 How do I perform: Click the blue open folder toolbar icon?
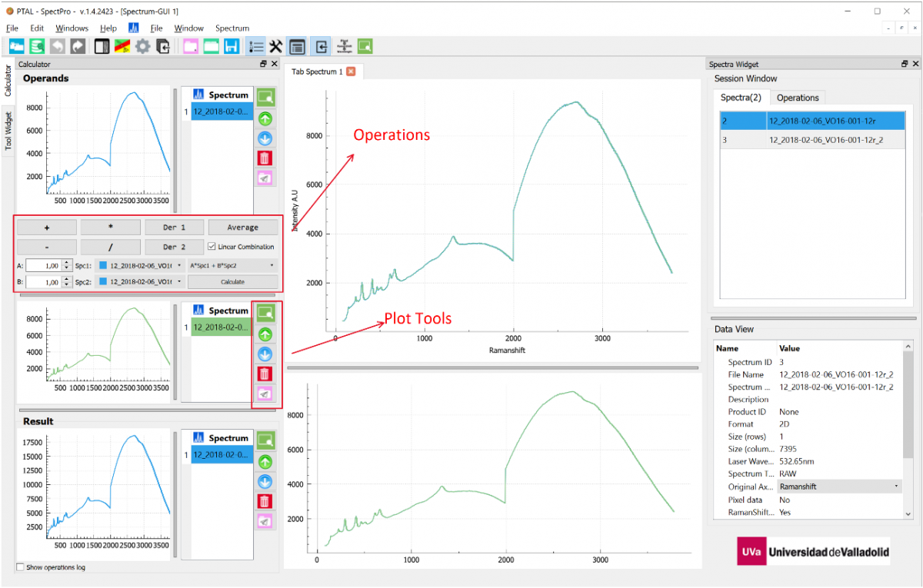click(15, 46)
